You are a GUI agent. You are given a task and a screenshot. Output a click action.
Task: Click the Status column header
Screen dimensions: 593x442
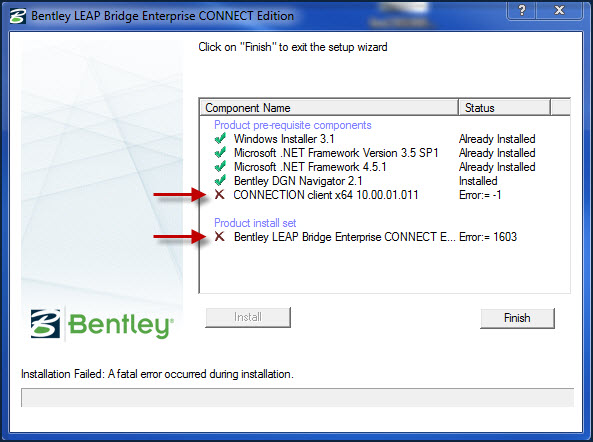point(504,108)
